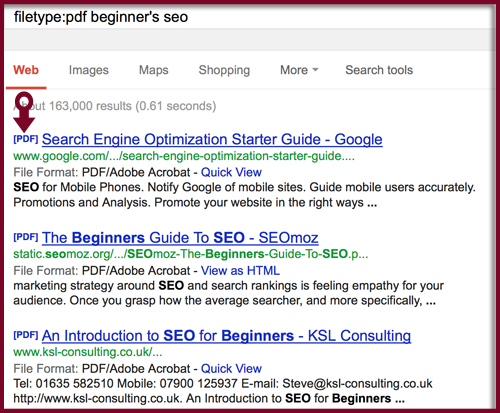The height and width of the screenshot is (413, 500).
Task: Expand the More dropdown menu
Action: 299,70
